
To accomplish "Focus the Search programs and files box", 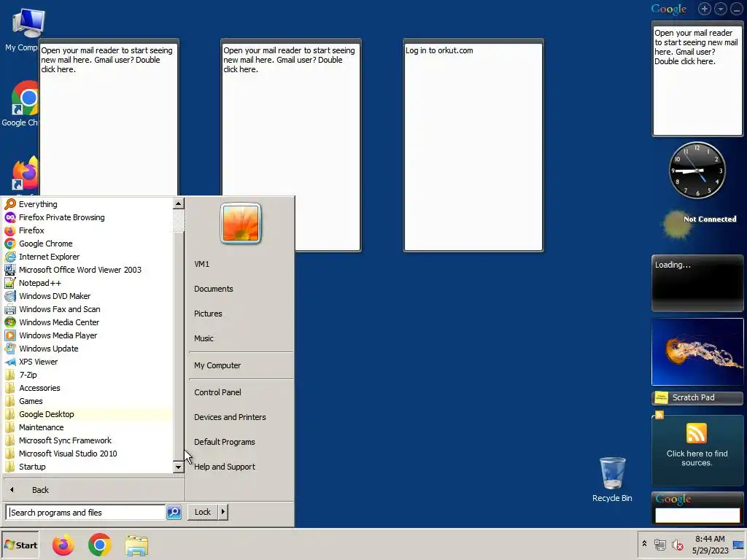I will tap(86, 513).
